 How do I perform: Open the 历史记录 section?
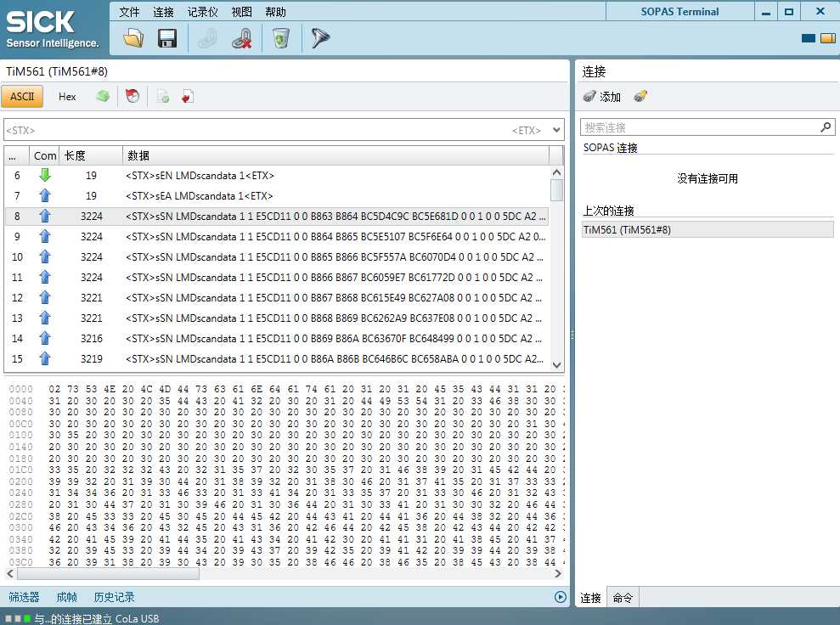[x=114, y=597]
